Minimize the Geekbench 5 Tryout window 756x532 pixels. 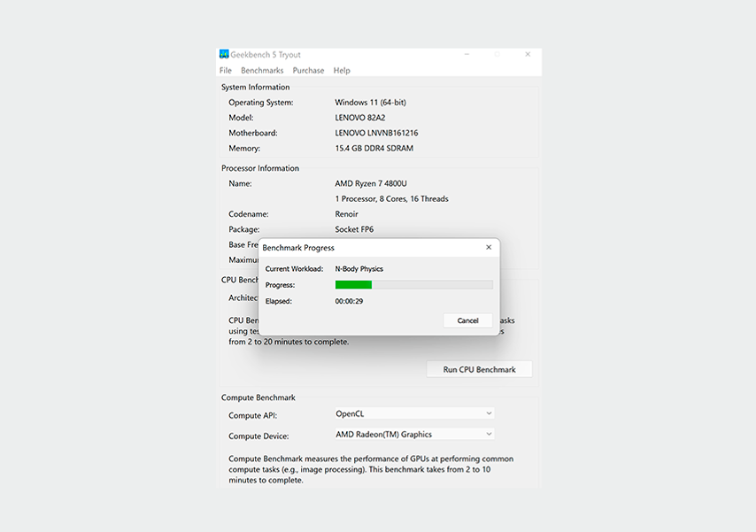[x=467, y=55]
